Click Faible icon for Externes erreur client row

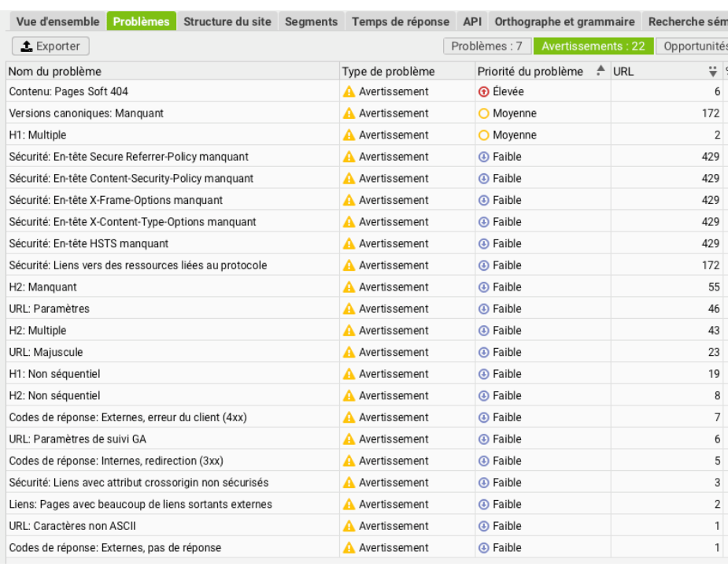click(x=483, y=417)
